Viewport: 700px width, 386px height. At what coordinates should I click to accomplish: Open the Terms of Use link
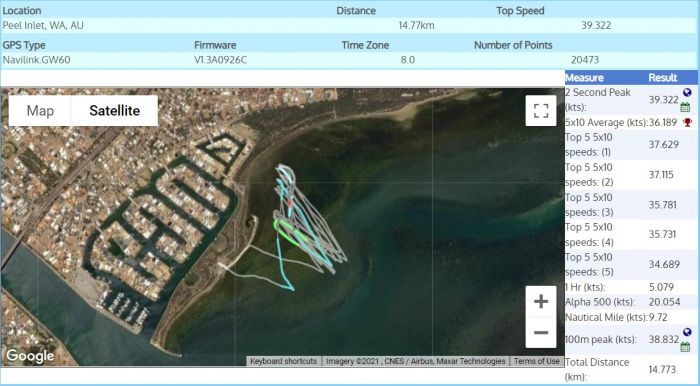point(536,361)
